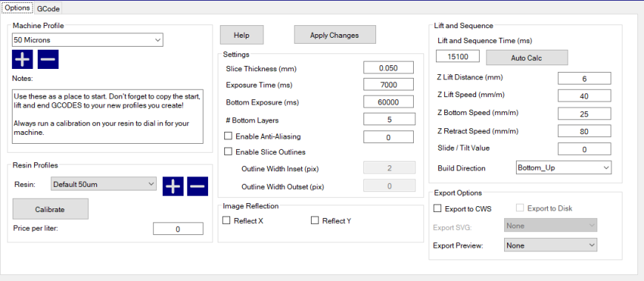
Task: Enable Export to CWS checkbox
Action: 437,208
